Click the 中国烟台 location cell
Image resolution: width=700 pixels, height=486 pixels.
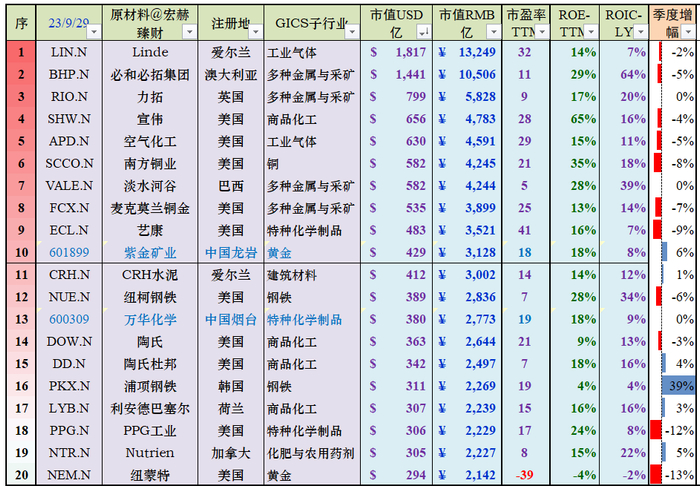pyautogui.click(x=231, y=320)
